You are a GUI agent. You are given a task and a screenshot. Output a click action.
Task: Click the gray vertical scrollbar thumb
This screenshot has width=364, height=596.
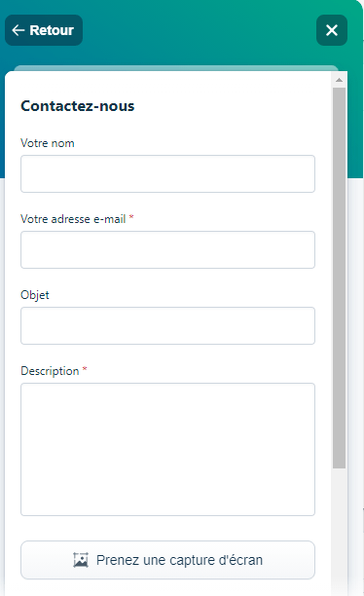[339, 278]
